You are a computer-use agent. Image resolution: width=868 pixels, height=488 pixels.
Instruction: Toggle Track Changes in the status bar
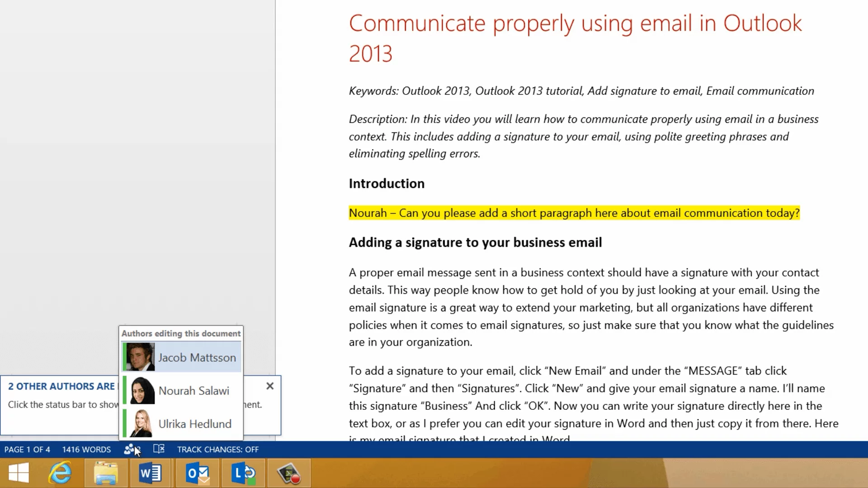click(217, 450)
